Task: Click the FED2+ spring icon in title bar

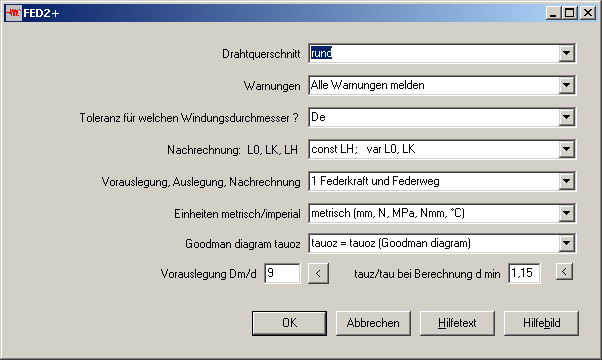Action: tap(13, 13)
